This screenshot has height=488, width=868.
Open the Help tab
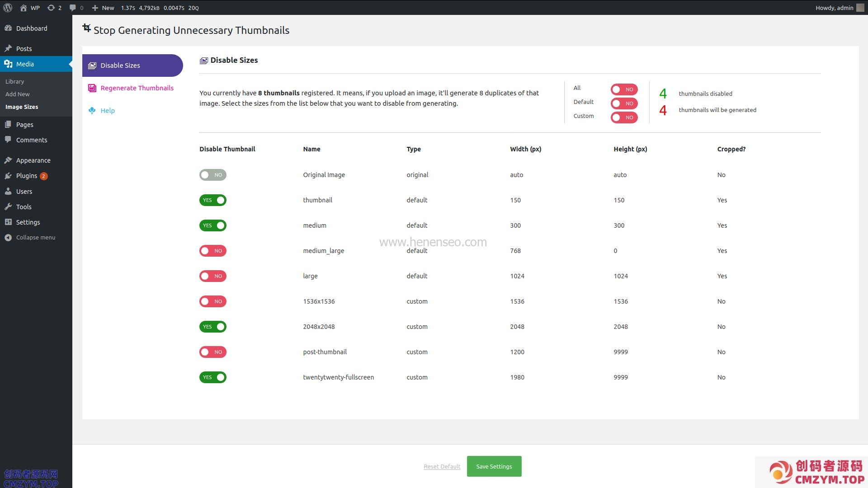tap(107, 111)
